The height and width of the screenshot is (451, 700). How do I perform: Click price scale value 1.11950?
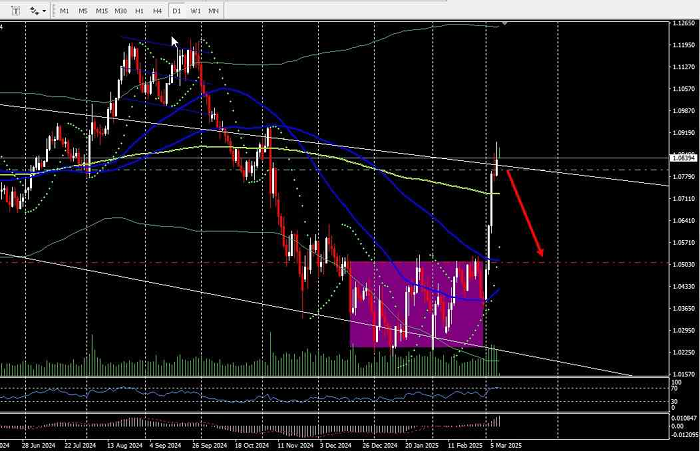click(x=684, y=45)
